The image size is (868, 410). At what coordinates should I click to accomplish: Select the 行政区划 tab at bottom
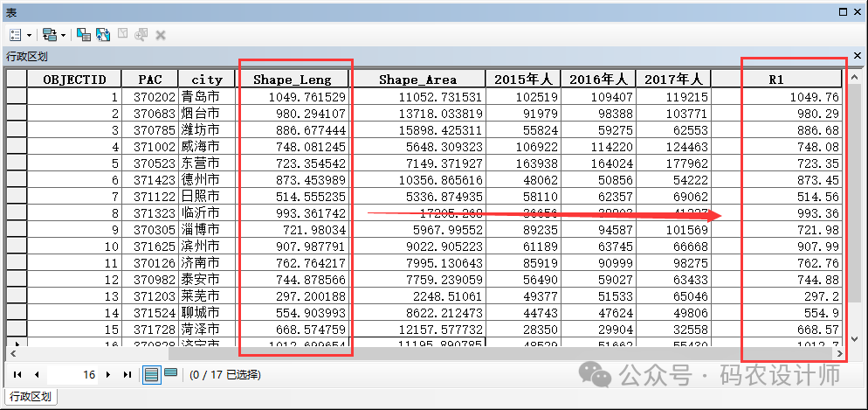point(30,397)
